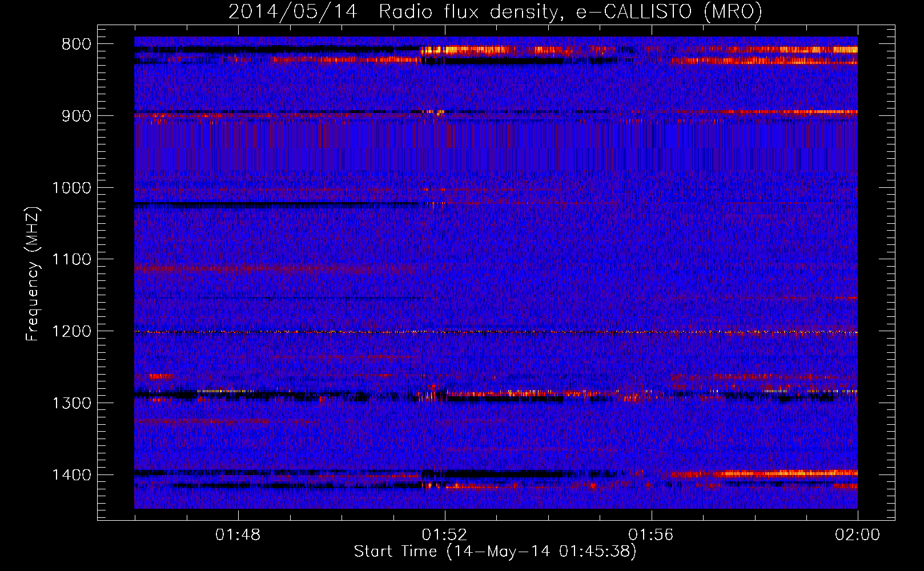Viewport: 924px width, 571px height.
Task: Select the 1300 frequency axis label
Action: 71,404
